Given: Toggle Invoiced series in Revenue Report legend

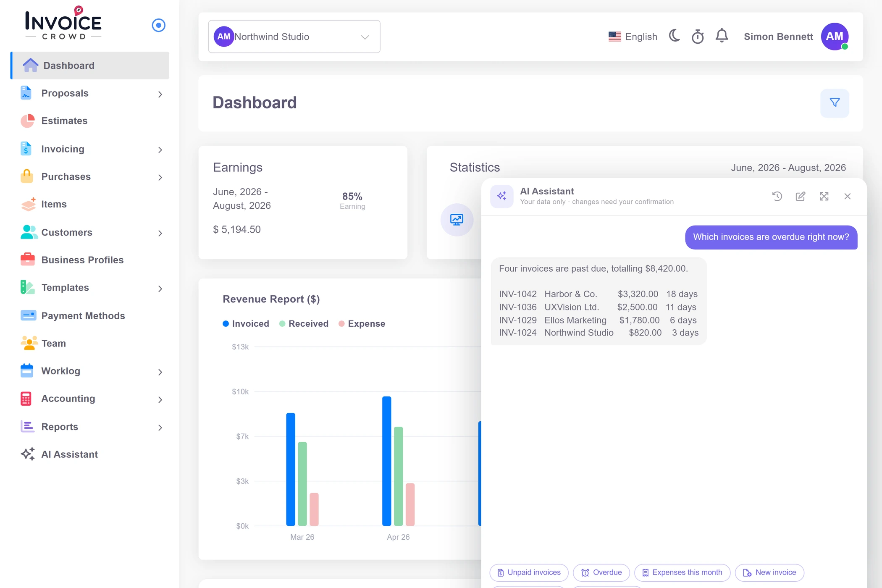Looking at the screenshot, I should pyautogui.click(x=246, y=323).
